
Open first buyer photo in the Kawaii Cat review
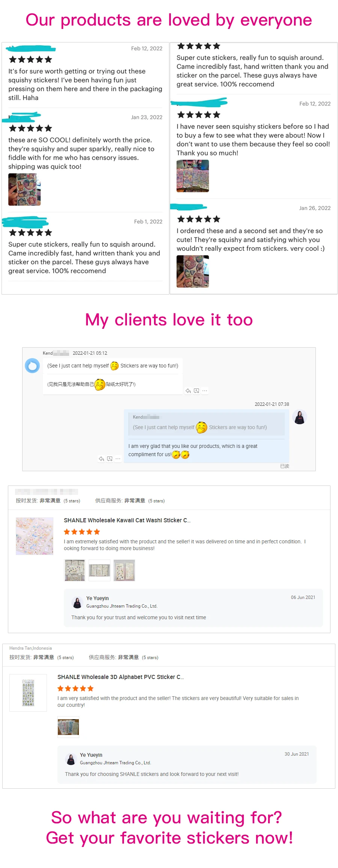[x=75, y=570]
